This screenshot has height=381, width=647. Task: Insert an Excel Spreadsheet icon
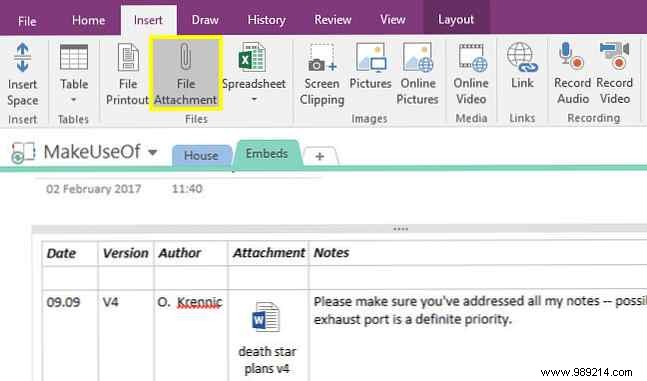coord(252,57)
